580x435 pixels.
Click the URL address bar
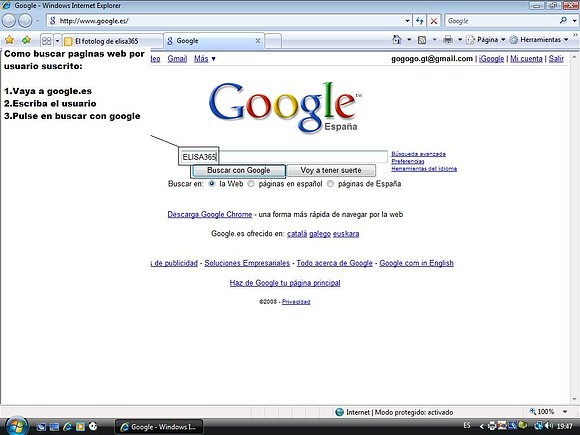click(229, 21)
